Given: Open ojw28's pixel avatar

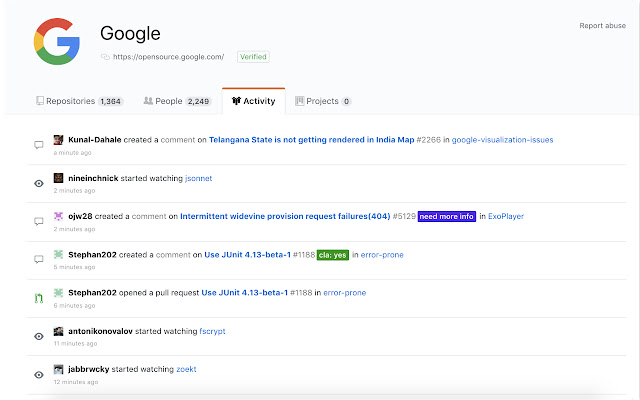Looking at the screenshot, I should coord(58,216).
